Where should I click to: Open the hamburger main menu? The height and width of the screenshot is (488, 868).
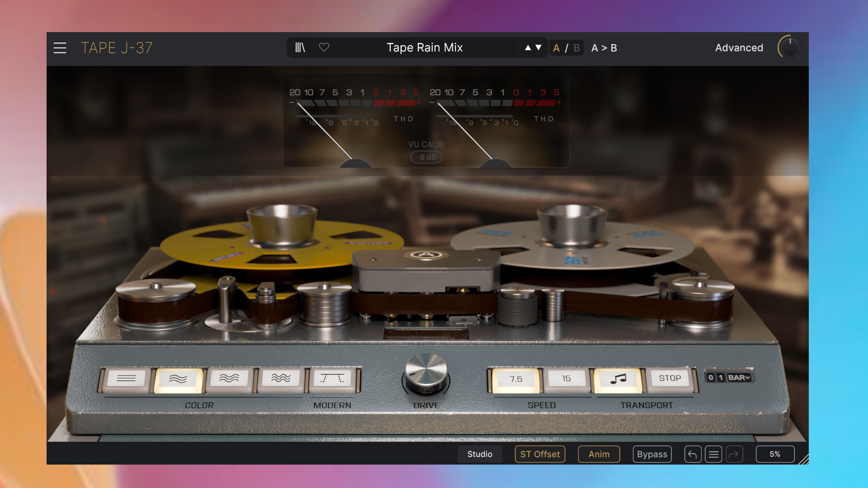click(60, 48)
